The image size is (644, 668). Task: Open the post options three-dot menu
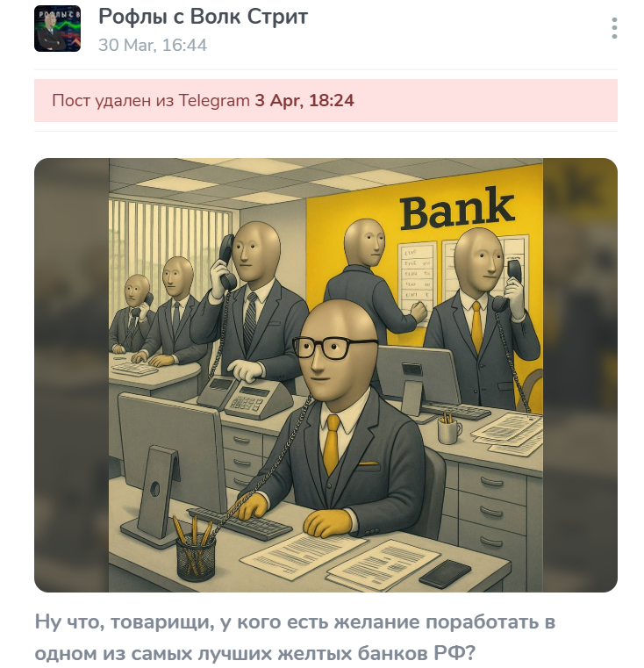click(x=614, y=29)
